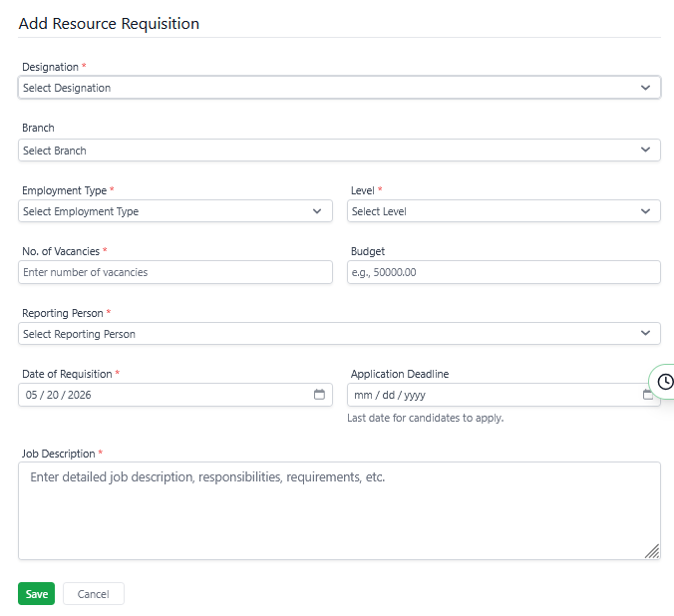Click the Job Description label
The width and height of the screenshot is (674, 616).
[x=59, y=454]
